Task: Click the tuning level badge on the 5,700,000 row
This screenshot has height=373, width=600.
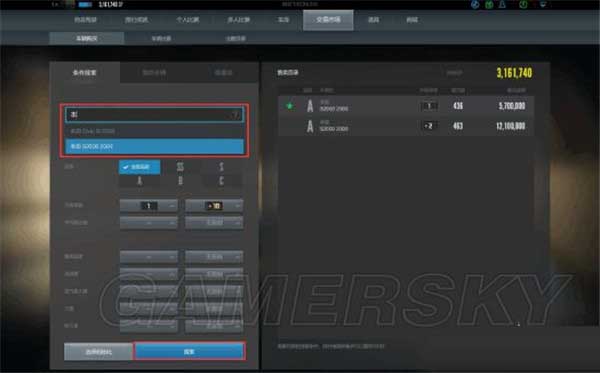Action: (429, 106)
